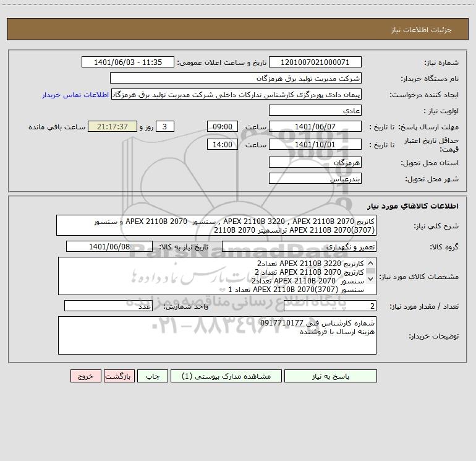Select line سنسور APEX 2110B 2070(3707) تعداد 1
Image resolution: width=476 pixels, height=461 pixels.
click(296, 290)
